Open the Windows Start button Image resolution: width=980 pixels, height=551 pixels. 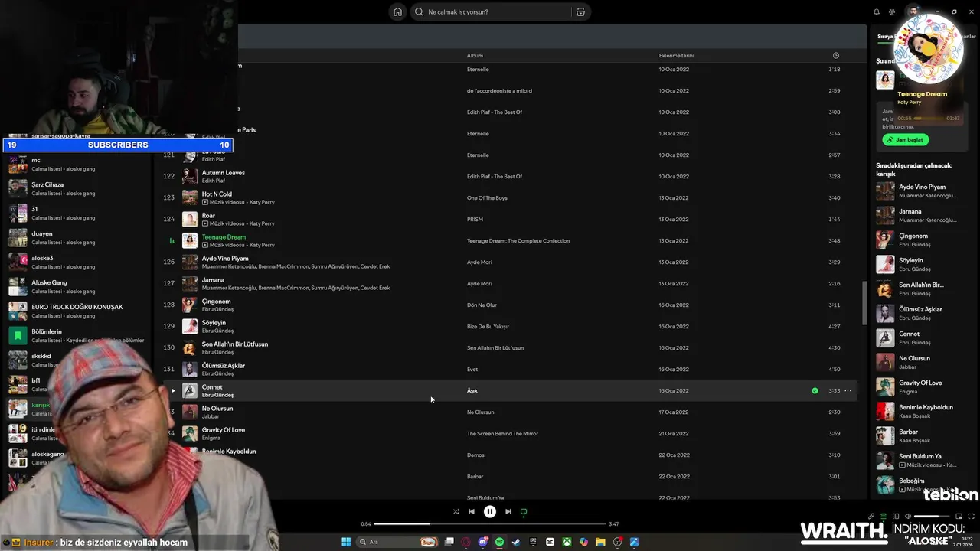[x=346, y=542]
